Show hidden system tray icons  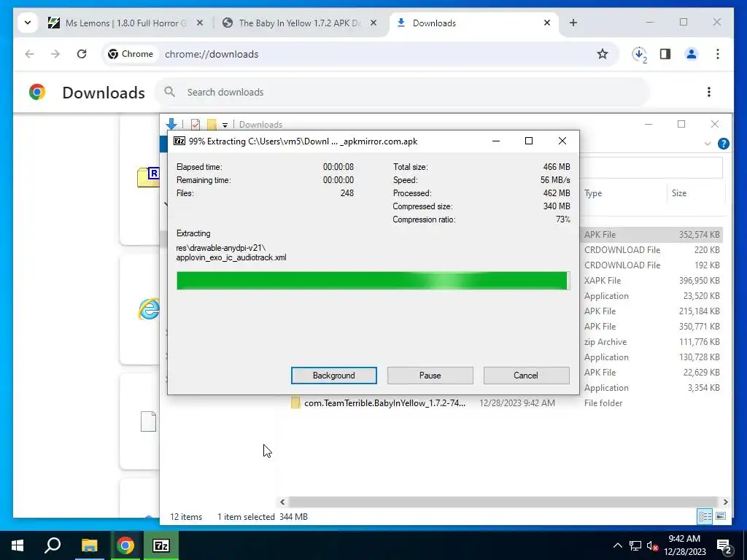point(617,545)
